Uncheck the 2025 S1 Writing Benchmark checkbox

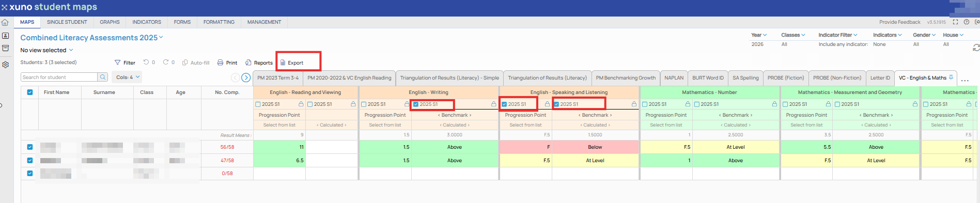415,104
